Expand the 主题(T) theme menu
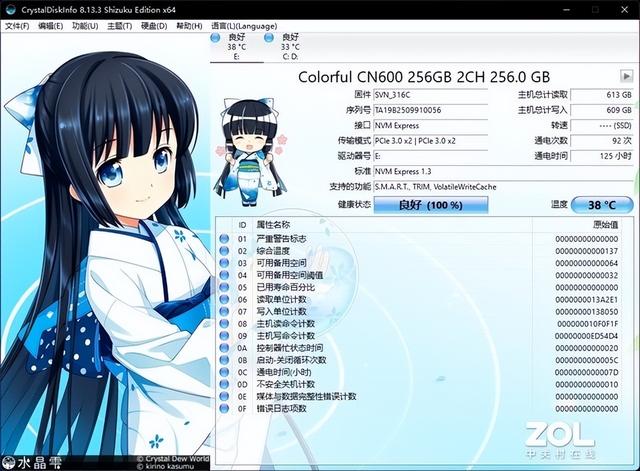This screenshot has width=640, height=471. click(x=120, y=25)
